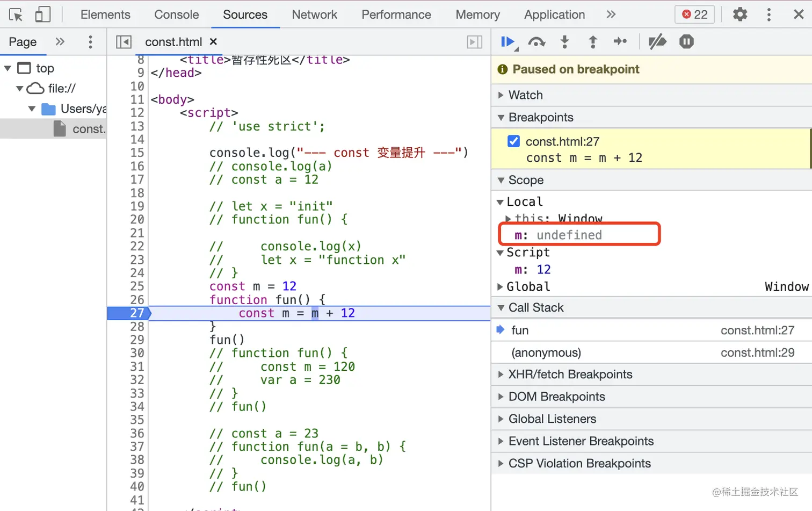Image resolution: width=812 pixels, height=511 pixels.
Task: Collapse the Script scope
Action: pos(500,253)
